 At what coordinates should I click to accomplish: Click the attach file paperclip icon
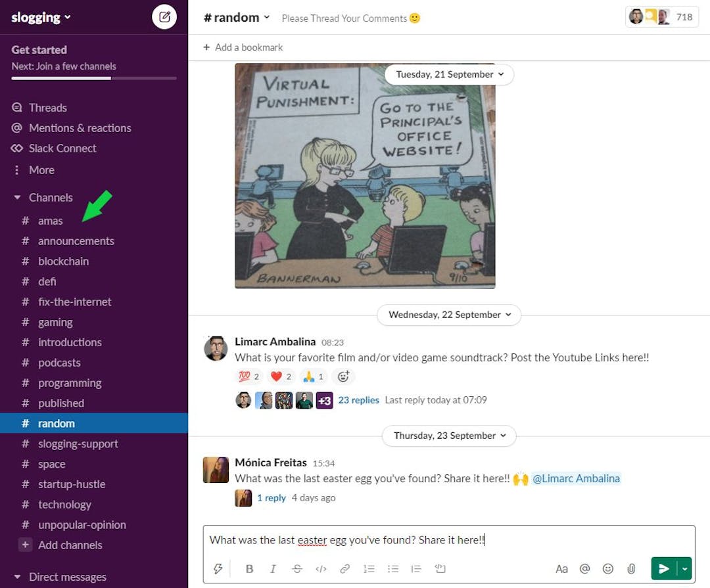[x=632, y=568]
